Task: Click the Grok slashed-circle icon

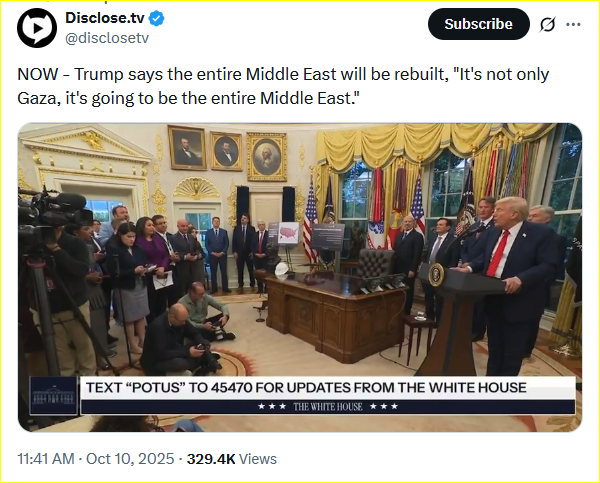Action: 547,25
